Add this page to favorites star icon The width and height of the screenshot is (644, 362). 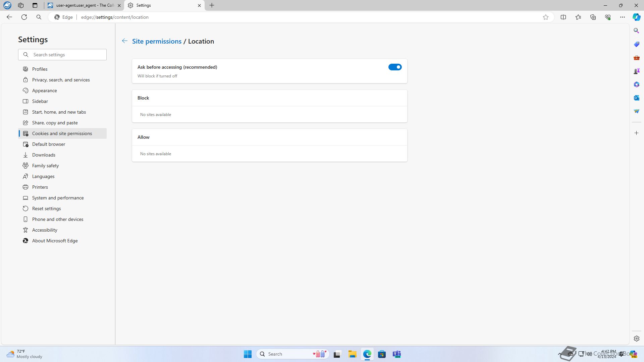point(546,17)
